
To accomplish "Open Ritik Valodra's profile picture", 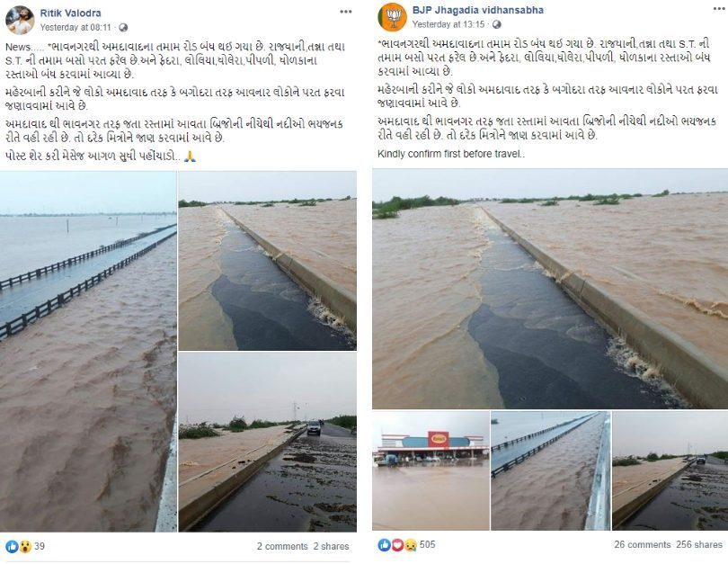I will pyautogui.click(x=20, y=21).
